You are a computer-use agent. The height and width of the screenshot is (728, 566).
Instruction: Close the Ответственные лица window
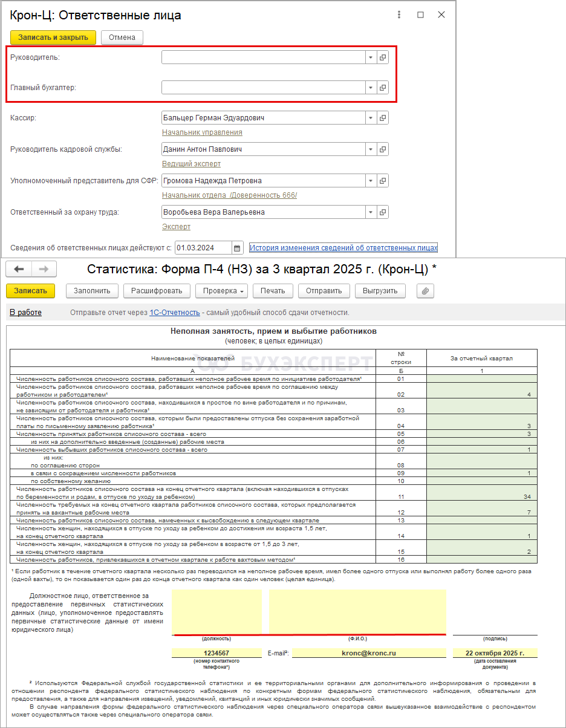coord(441,15)
